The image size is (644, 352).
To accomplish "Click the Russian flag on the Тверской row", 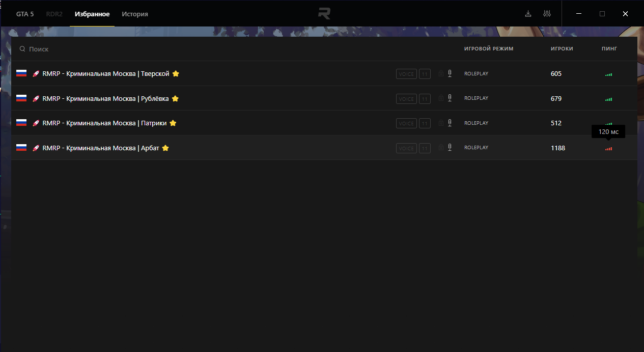I will 21,73.
